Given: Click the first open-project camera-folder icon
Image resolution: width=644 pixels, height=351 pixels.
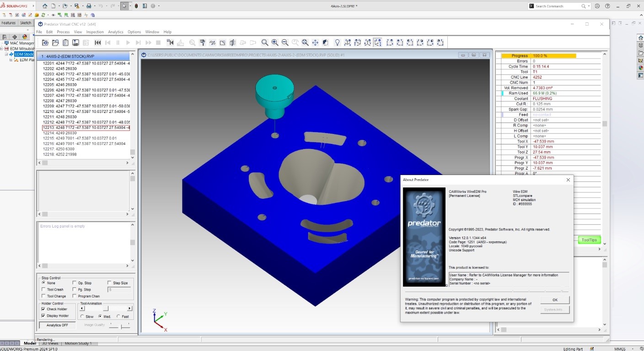Looking at the screenshot, I should point(45,43).
